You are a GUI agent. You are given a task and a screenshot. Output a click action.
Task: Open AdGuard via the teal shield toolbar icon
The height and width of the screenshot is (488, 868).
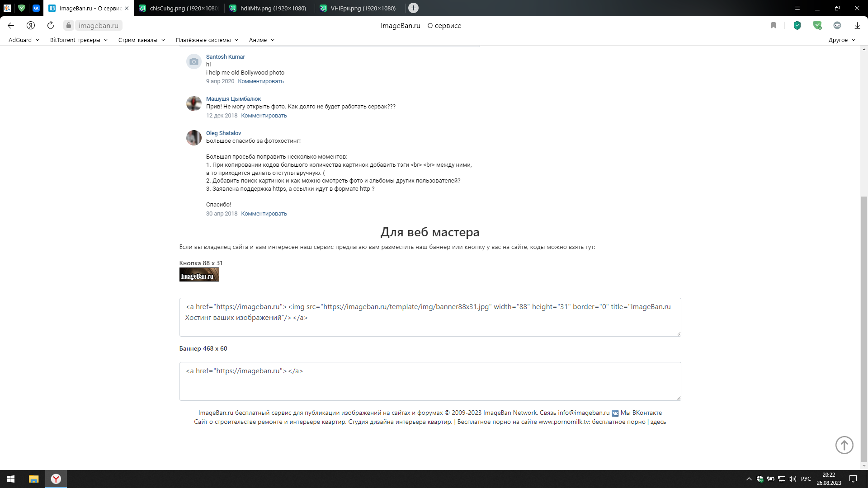click(x=797, y=25)
